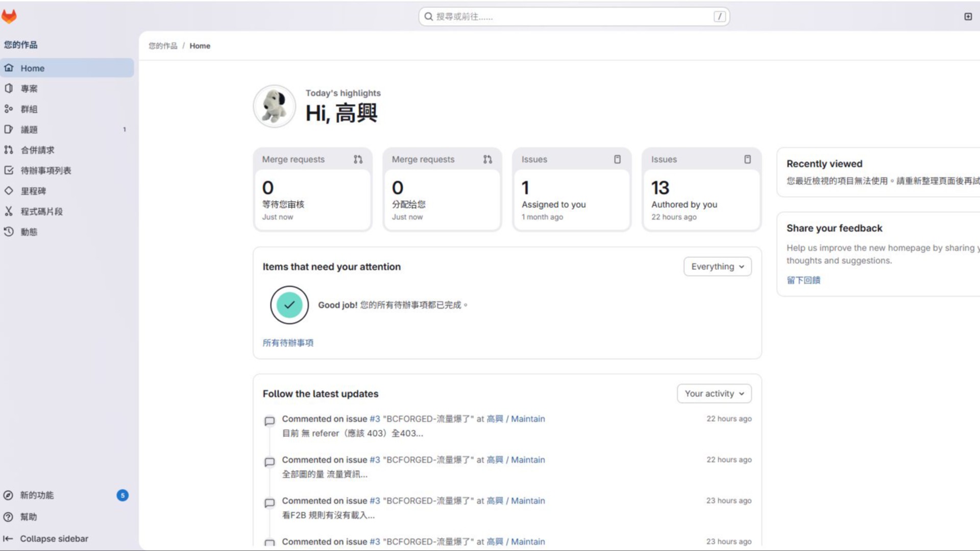Open the Everything filter dropdown
980x551 pixels.
coord(717,266)
